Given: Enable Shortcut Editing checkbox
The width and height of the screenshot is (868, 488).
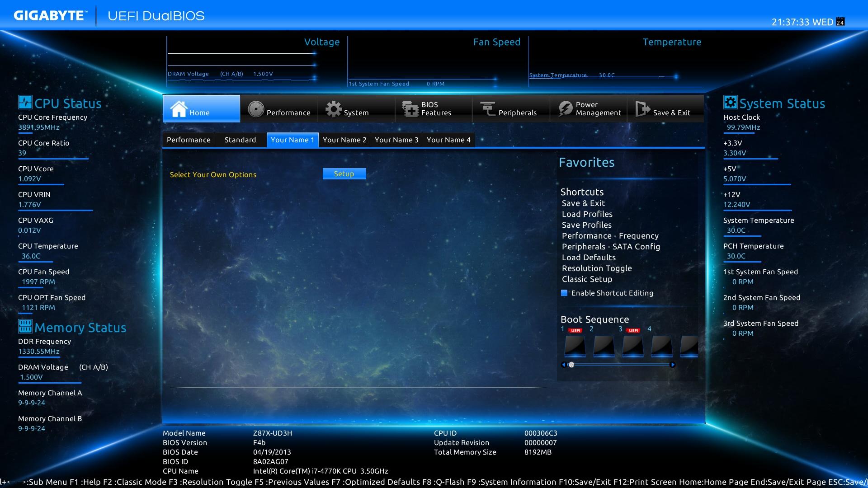Looking at the screenshot, I should [x=564, y=293].
